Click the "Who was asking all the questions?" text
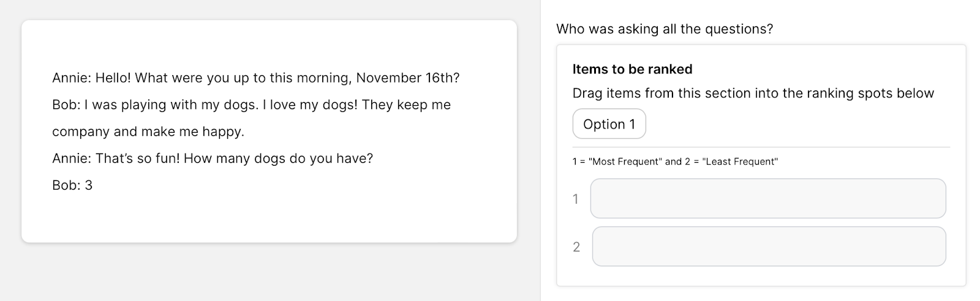Screen dimensions: 980x301 point(664,29)
